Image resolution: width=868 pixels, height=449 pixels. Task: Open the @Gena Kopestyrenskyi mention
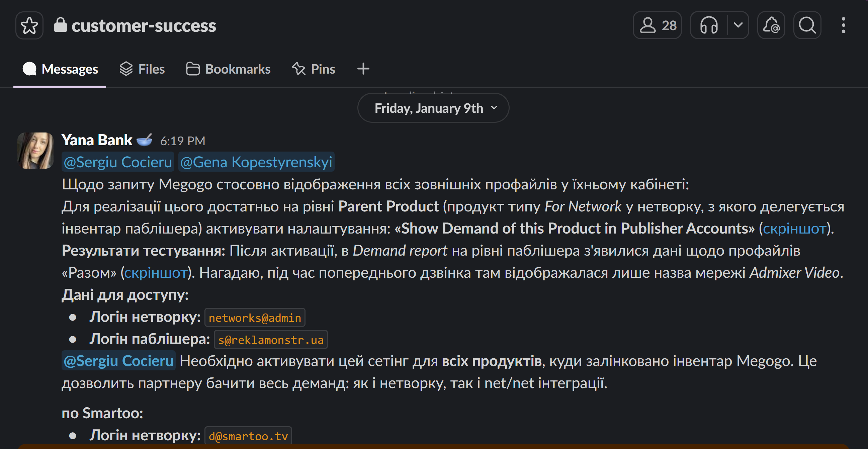tap(256, 162)
